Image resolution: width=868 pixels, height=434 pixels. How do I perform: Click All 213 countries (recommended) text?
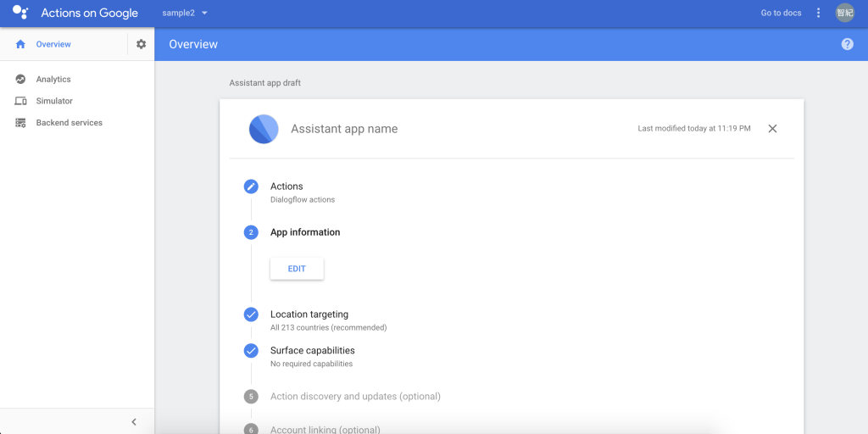[x=328, y=328]
